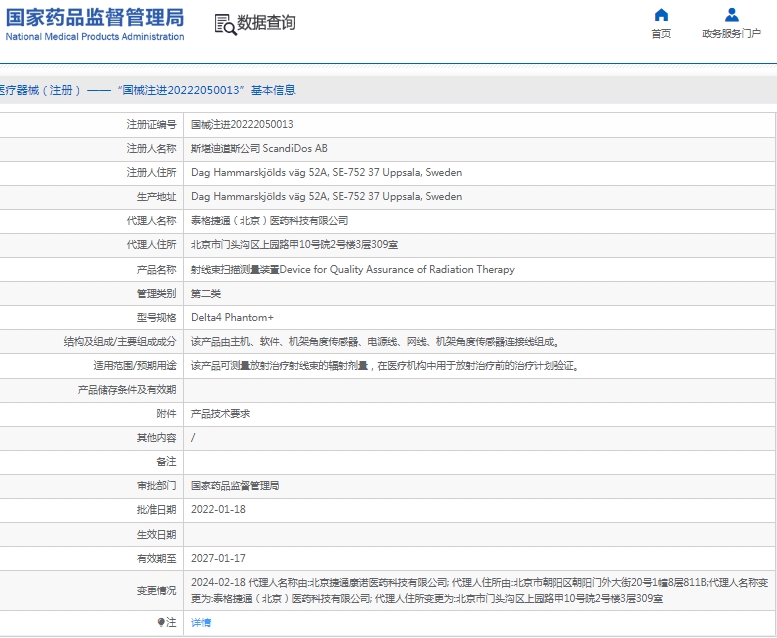777x638 pixels.
Task: Select agent name 泰格捷通（北京）医药科技有限公司 value
Action: click(270, 221)
